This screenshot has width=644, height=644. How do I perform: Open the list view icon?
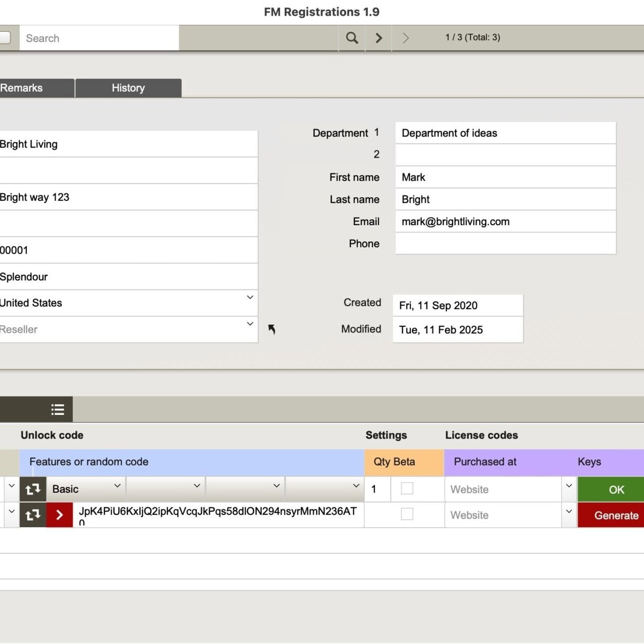click(x=58, y=409)
